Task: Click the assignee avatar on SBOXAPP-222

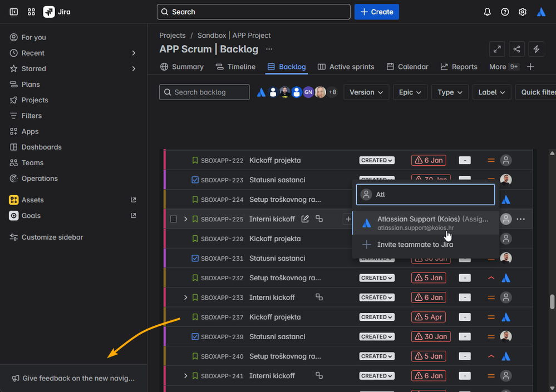Action: click(x=506, y=160)
